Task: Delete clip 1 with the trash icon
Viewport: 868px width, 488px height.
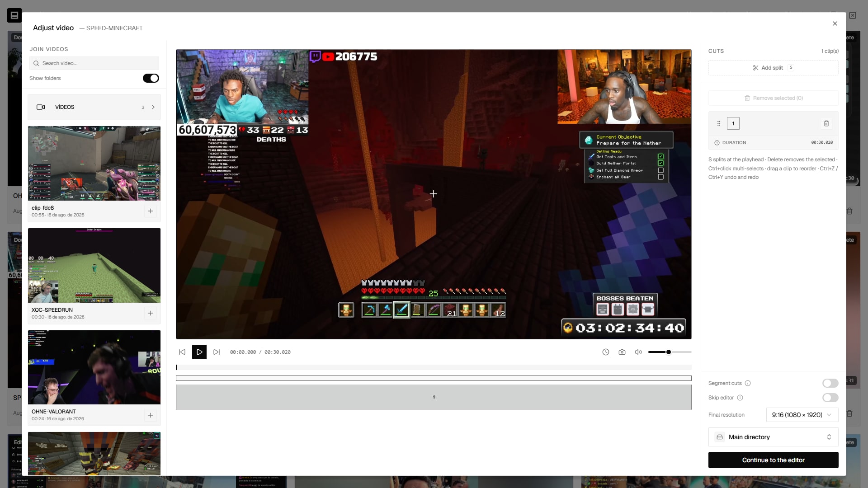Action: point(826,123)
